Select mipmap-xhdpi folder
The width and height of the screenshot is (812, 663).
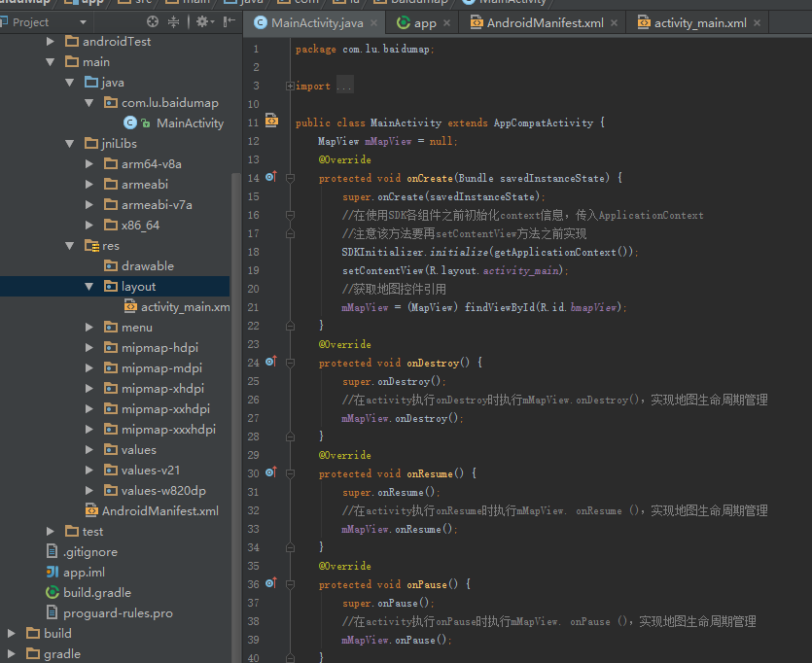(x=155, y=389)
